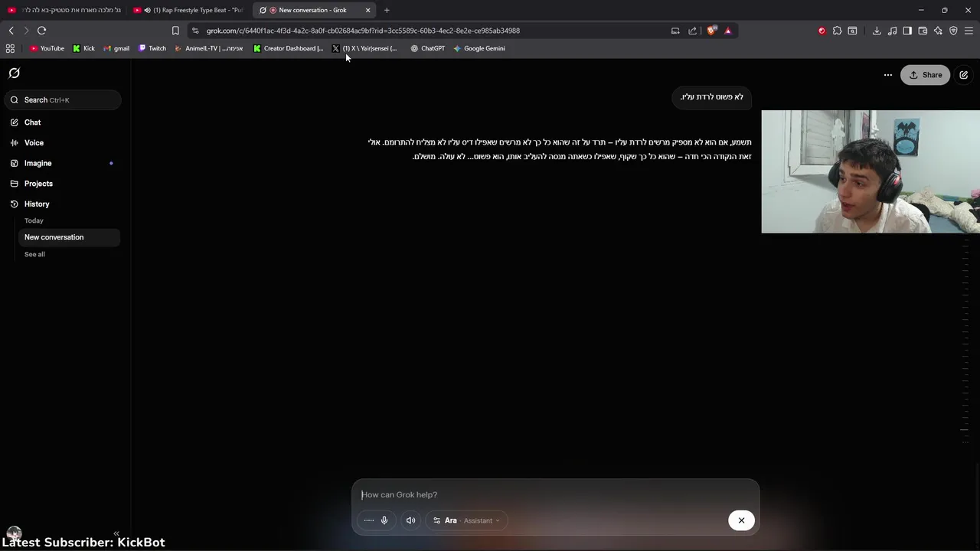Image resolution: width=980 pixels, height=551 pixels.
Task: Open the Ara Assistant voice dropdown
Action: coord(466,520)
